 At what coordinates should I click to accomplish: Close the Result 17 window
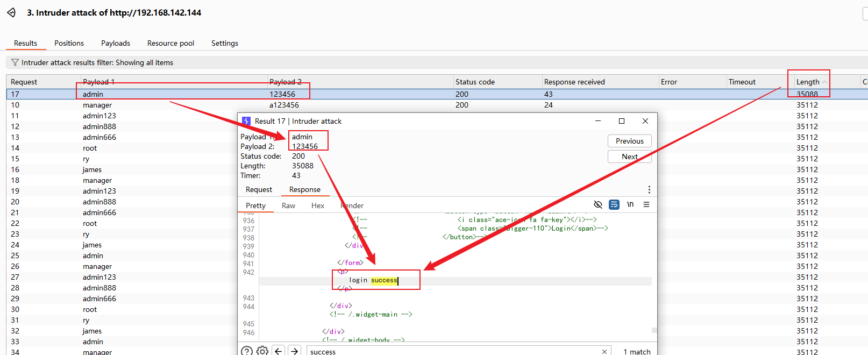(x=645, y=121)
